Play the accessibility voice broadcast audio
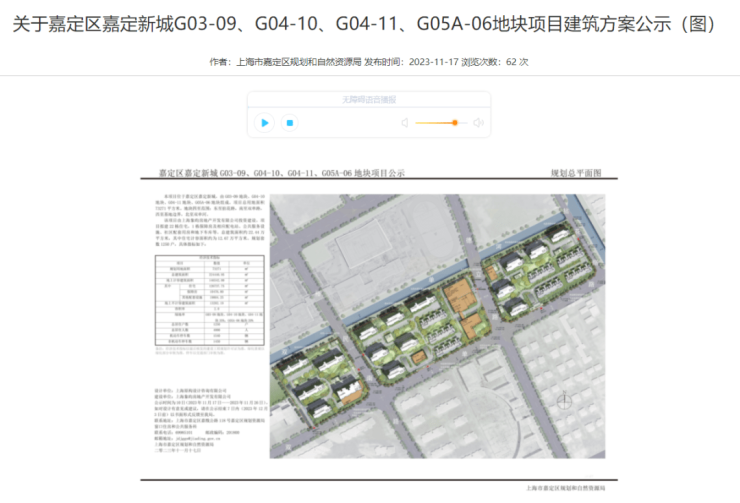 pyautogui.click(x=265, y=122)
